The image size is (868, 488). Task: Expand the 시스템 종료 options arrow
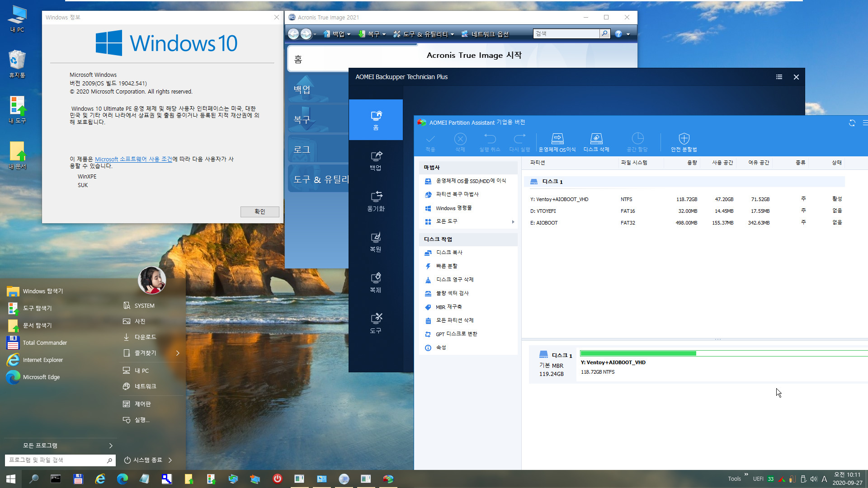pos(170,460)
